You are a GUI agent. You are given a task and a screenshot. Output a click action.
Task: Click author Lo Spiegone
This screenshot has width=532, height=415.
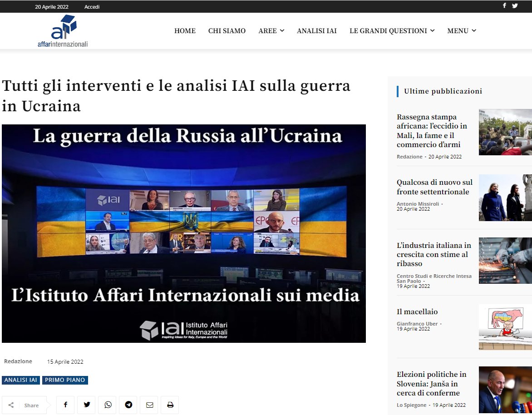tap(412, 405)
